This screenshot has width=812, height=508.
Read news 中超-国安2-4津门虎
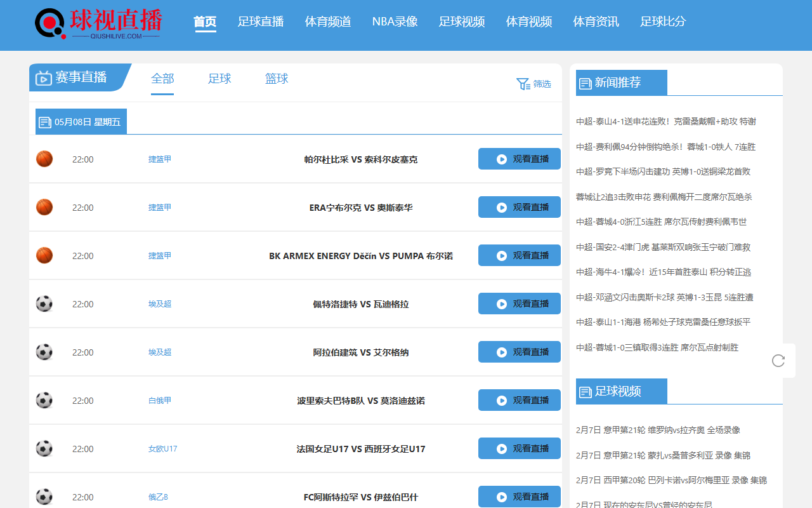click(664, 247)
